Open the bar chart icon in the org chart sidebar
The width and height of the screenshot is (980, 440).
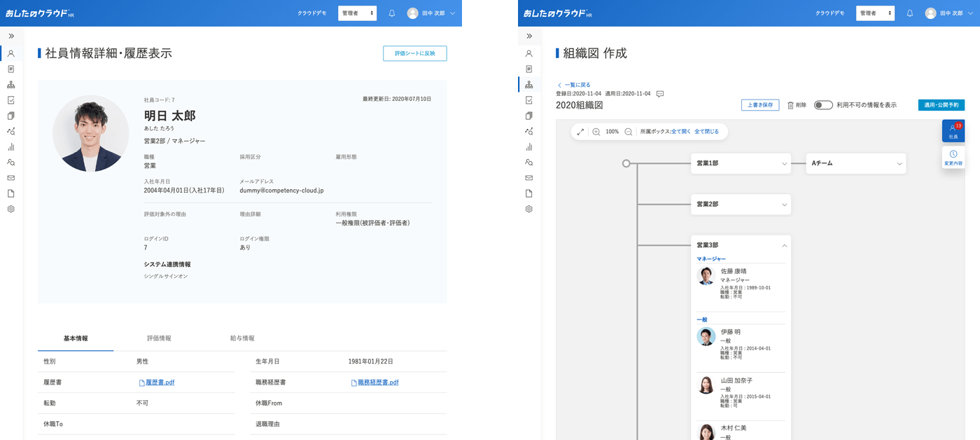click(529, 147)
